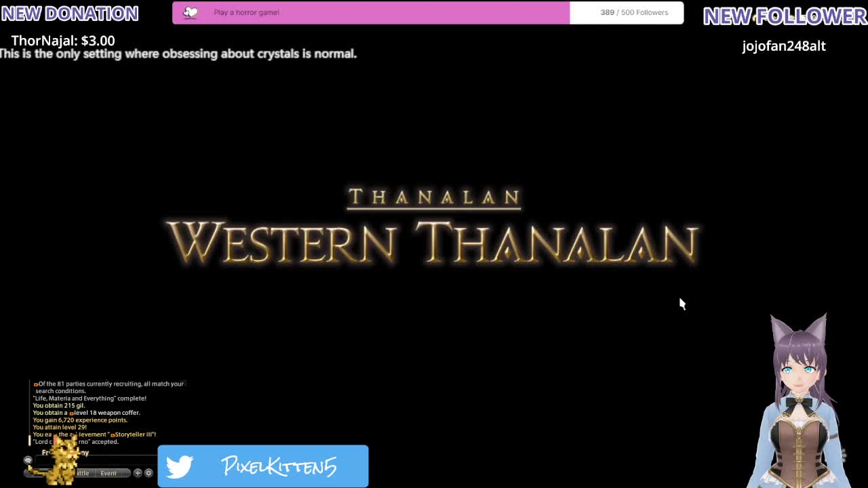Click 'You gain 6,720 experience points.' line

80,420
